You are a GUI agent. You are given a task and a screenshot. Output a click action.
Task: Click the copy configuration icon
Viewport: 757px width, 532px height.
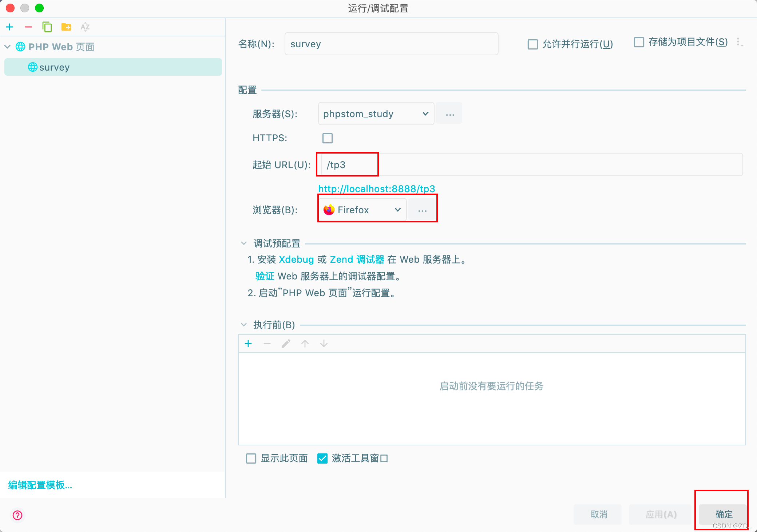click(47, 27)
